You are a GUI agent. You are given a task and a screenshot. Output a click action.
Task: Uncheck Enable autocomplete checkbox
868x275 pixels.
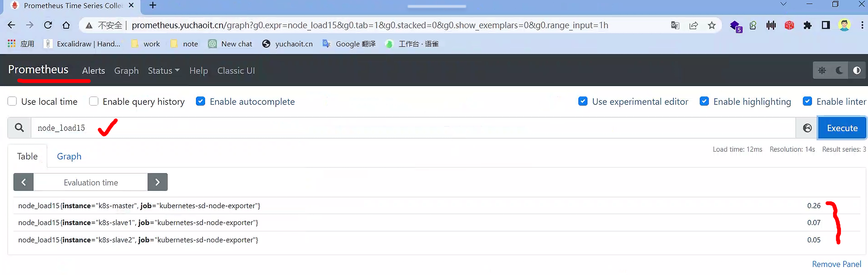[200, 101]
